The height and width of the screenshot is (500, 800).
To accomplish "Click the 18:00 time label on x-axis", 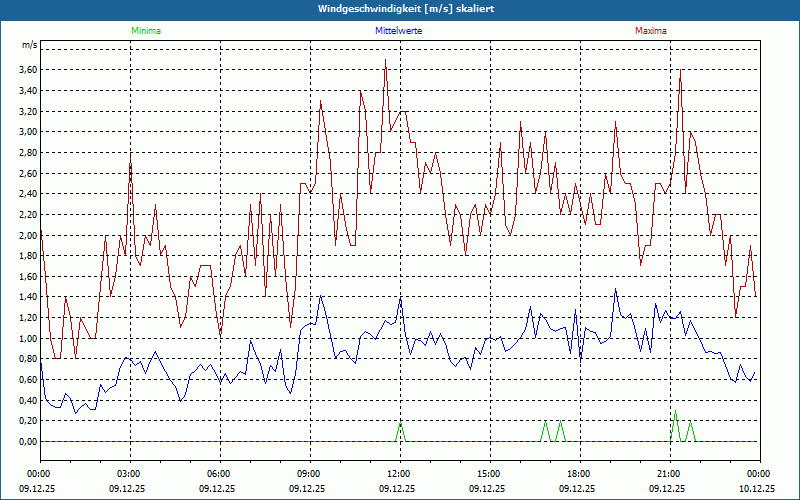I will (x=580, y=474).
